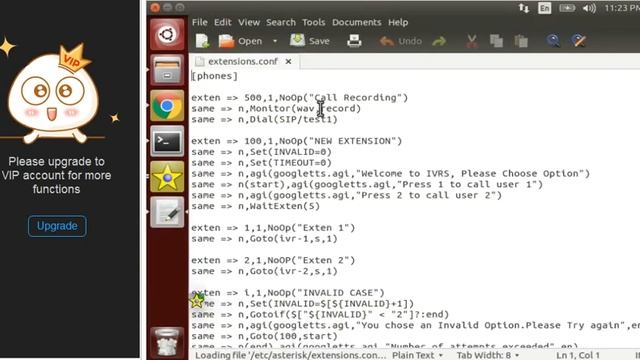Open the yellow star application in launcher
This screenshot has width=640, height=360.
click(167, 177)
